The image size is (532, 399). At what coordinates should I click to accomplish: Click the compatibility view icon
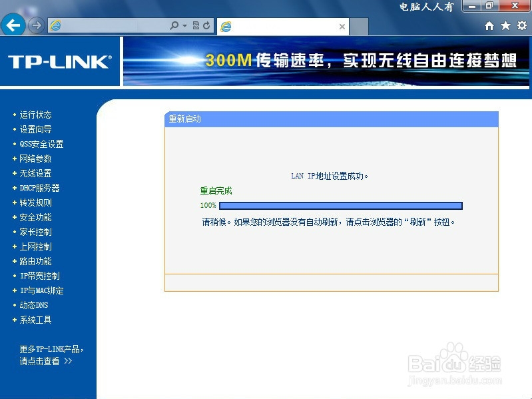(x=196, y=25)
